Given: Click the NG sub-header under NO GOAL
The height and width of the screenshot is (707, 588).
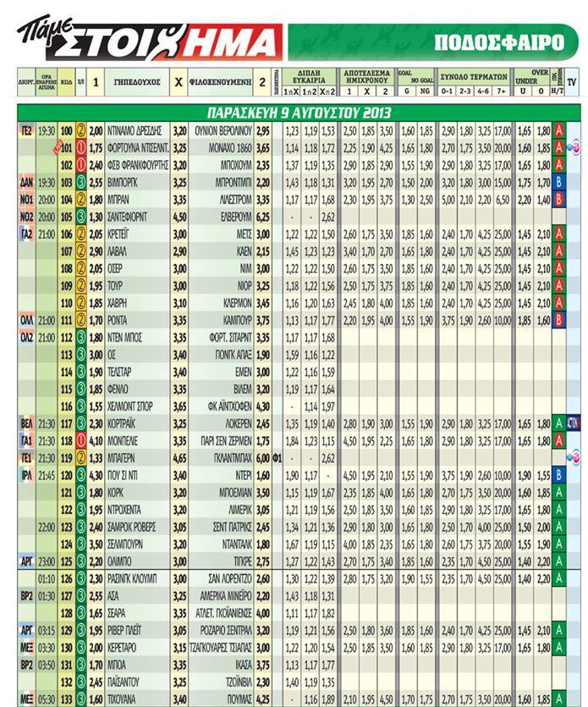Looking at the screenshot, I should tap(425, 91).
